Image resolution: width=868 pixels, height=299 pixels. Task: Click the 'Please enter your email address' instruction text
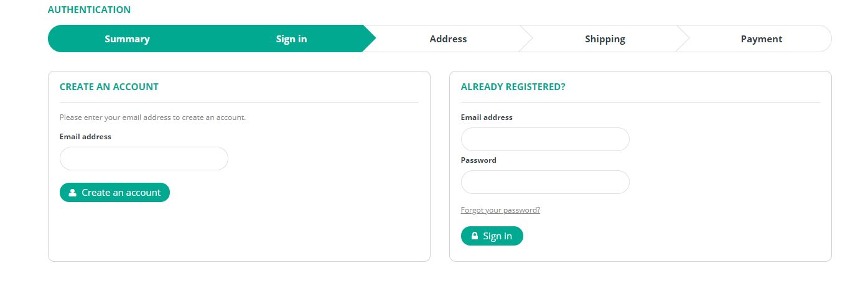pyautogui.click(x=152, y=117)
